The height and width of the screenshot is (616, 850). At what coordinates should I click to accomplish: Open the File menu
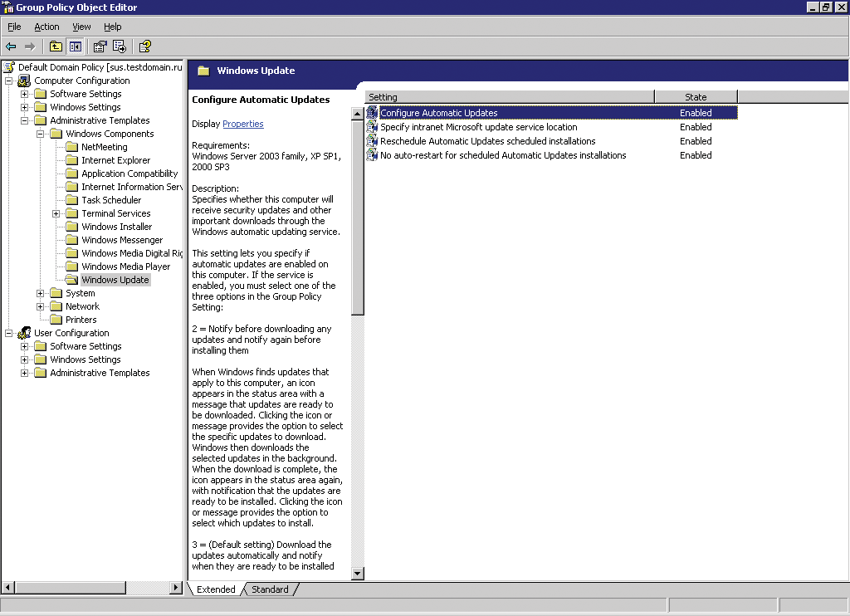[x=14, y=27]
